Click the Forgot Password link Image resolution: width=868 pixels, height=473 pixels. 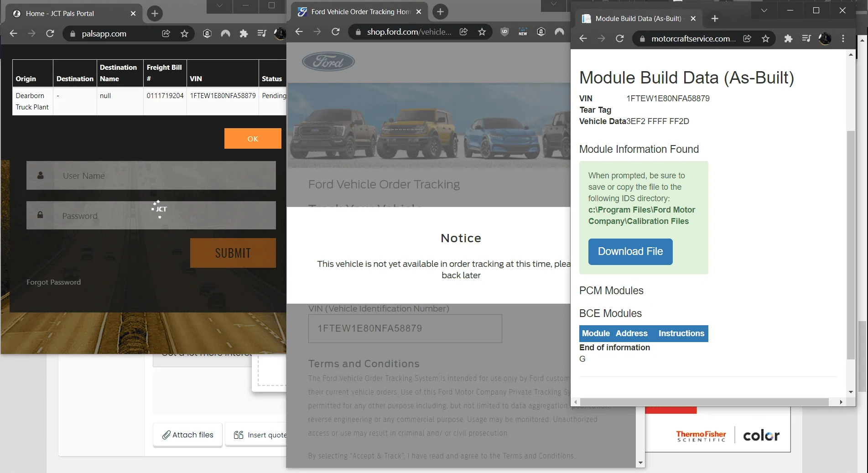pos(53,282)
